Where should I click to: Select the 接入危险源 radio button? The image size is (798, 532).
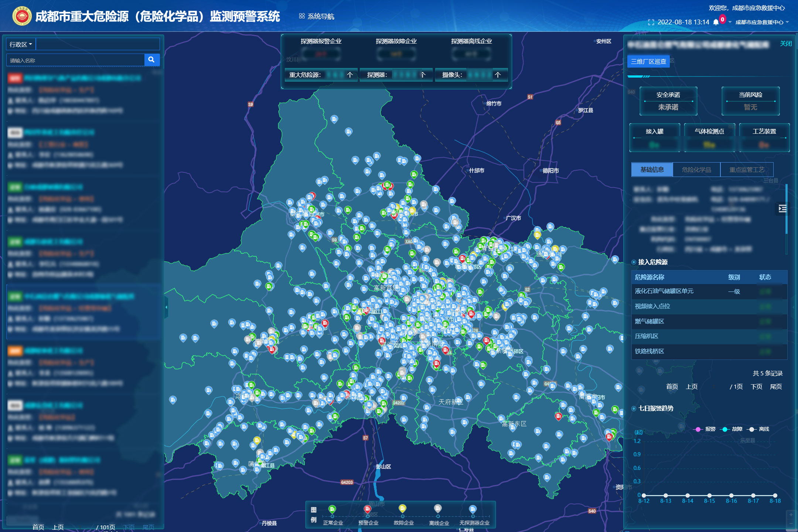(633, 262)
